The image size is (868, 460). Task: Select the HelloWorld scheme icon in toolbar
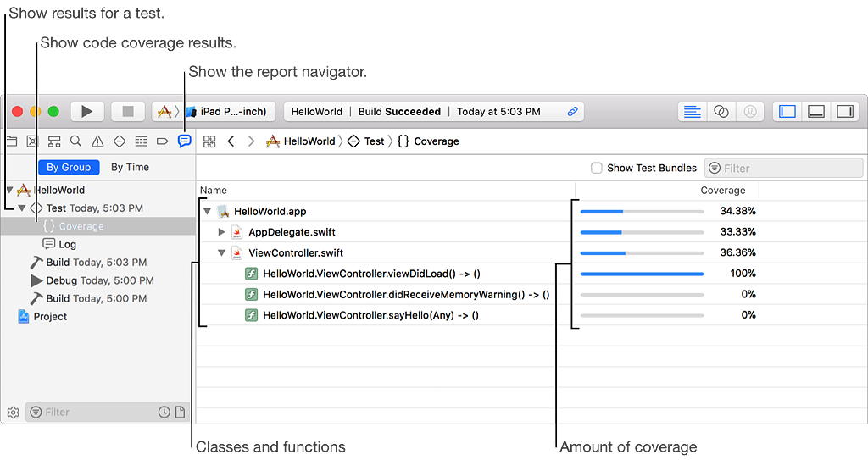point(164,111)
